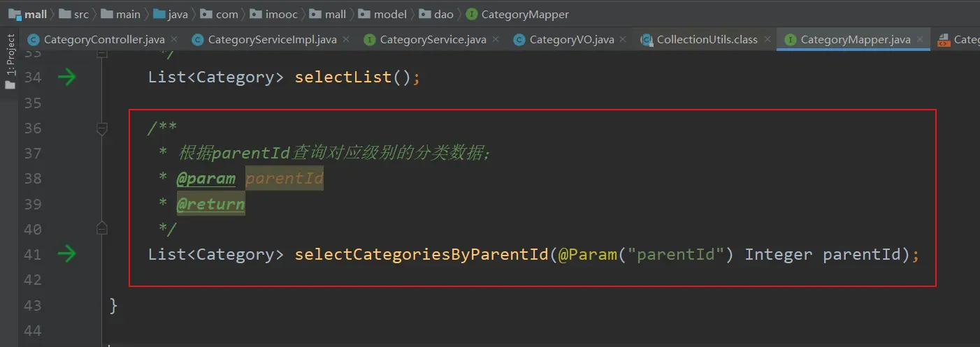This screenshot has width=980, height=347.
Task: Click the selectList method name
Action: click(x=343, y=77)
